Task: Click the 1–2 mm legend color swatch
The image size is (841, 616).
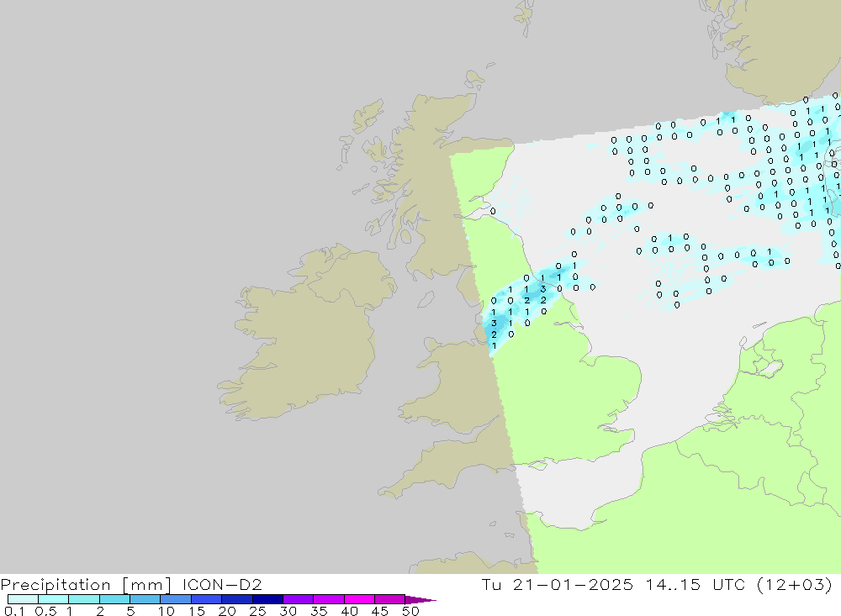Action: click(x=84, y=599)
